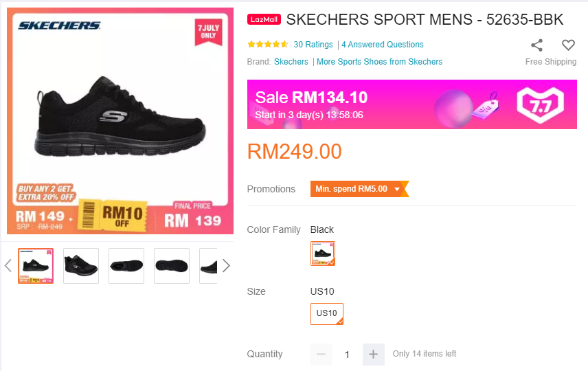Select the Black color swatch
Image resolution: width=588 pixels, height=371 pixels.
(323, 254)
